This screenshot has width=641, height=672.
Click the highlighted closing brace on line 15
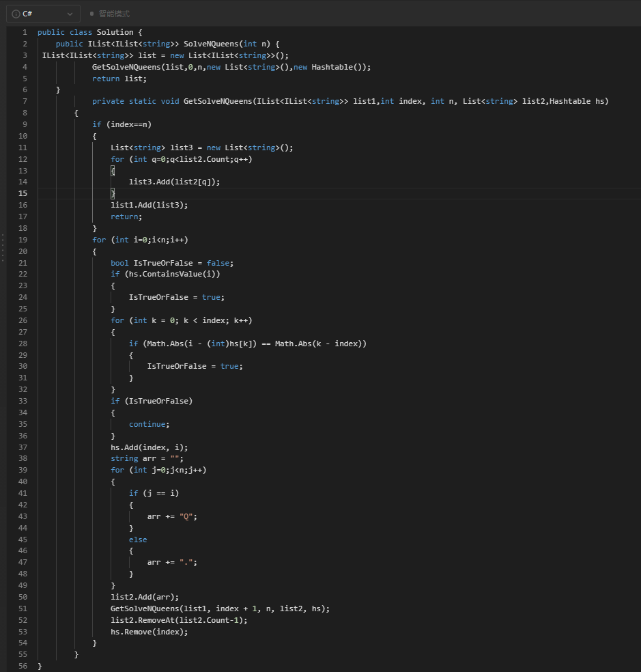113,193
